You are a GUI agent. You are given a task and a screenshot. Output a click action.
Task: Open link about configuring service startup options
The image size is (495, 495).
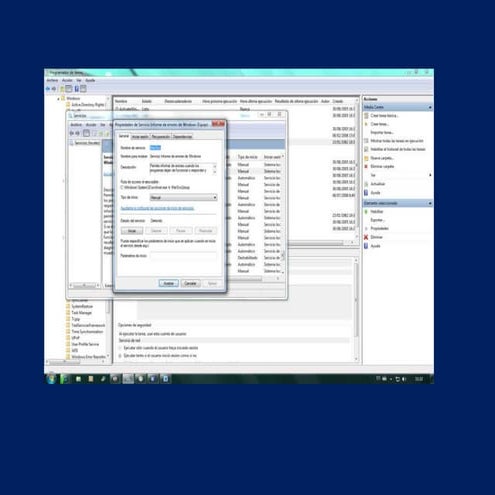point(157,208)
